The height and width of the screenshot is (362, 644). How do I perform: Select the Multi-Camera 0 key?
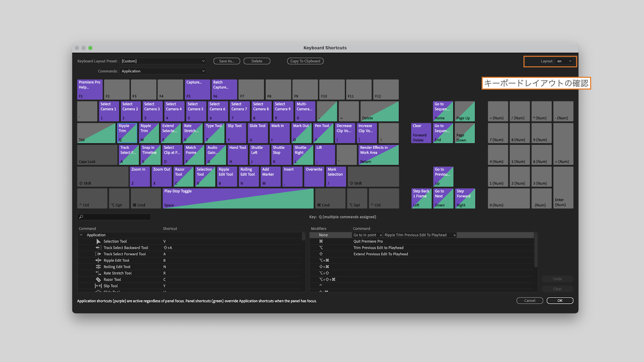(x=305, y=111)
